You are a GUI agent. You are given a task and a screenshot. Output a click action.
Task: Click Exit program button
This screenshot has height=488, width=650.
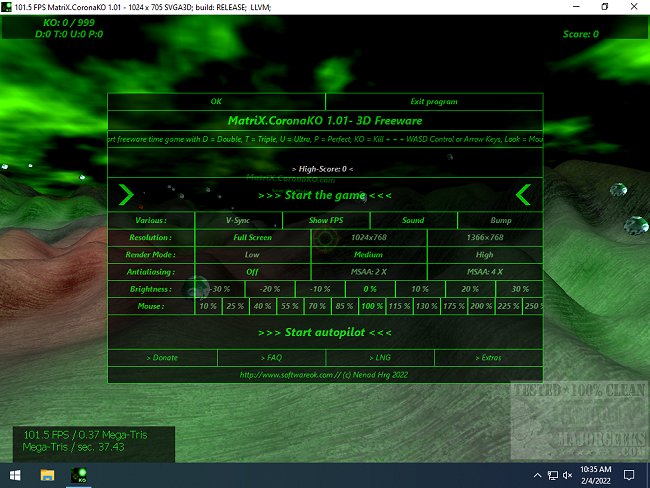(434, 102)
